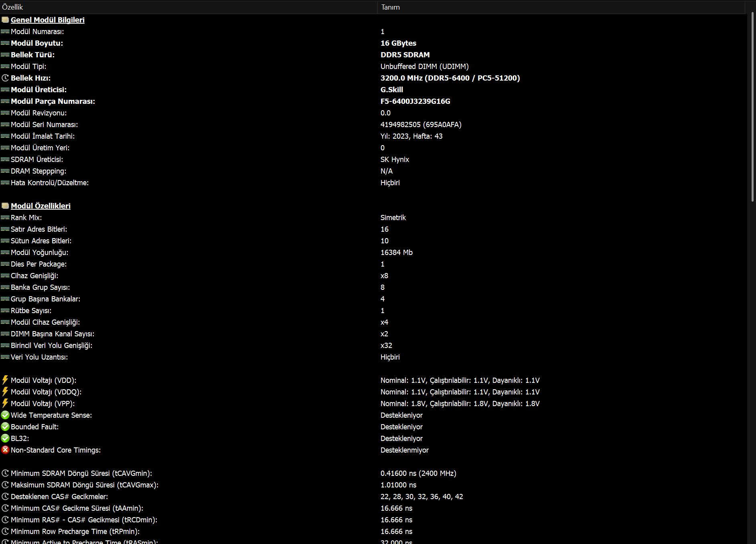Select the 0.41600 ns (2400 MHz) value

pos(418,473)
